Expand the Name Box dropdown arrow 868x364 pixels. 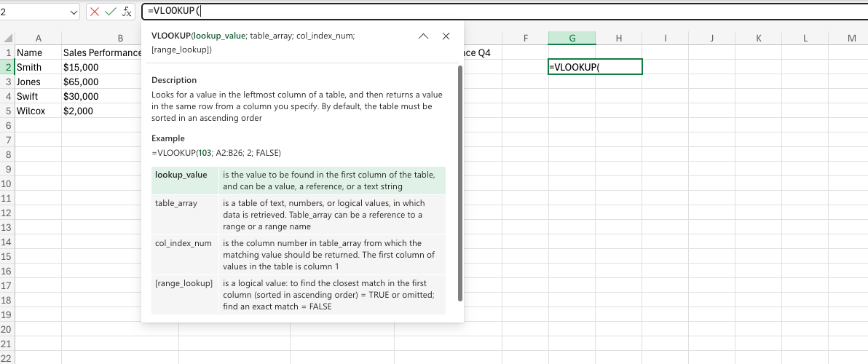[74, 12]
